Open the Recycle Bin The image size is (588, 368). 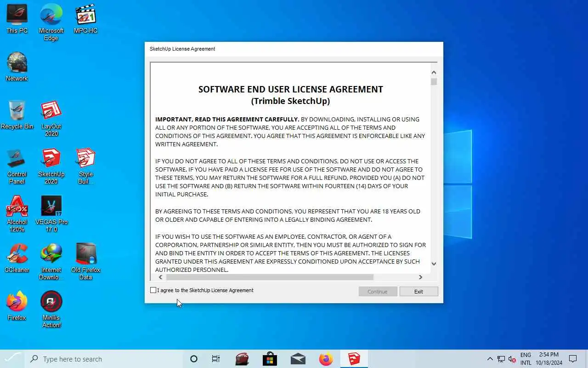point(17,115)
